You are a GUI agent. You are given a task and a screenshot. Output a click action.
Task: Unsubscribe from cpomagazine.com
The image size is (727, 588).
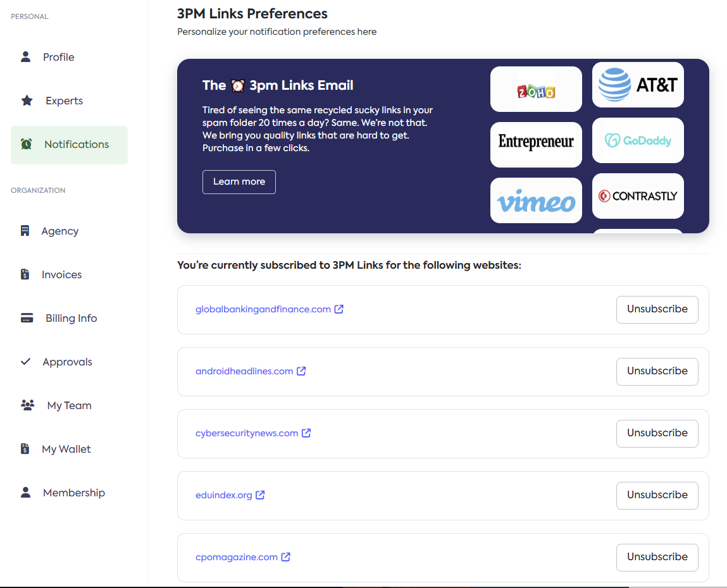(657, 557)
